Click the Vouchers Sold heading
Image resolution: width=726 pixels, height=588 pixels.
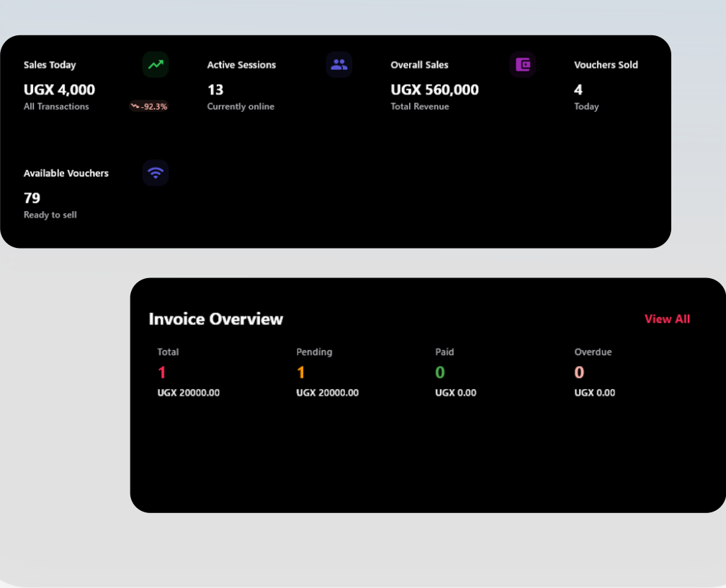(x=606, y=65)
